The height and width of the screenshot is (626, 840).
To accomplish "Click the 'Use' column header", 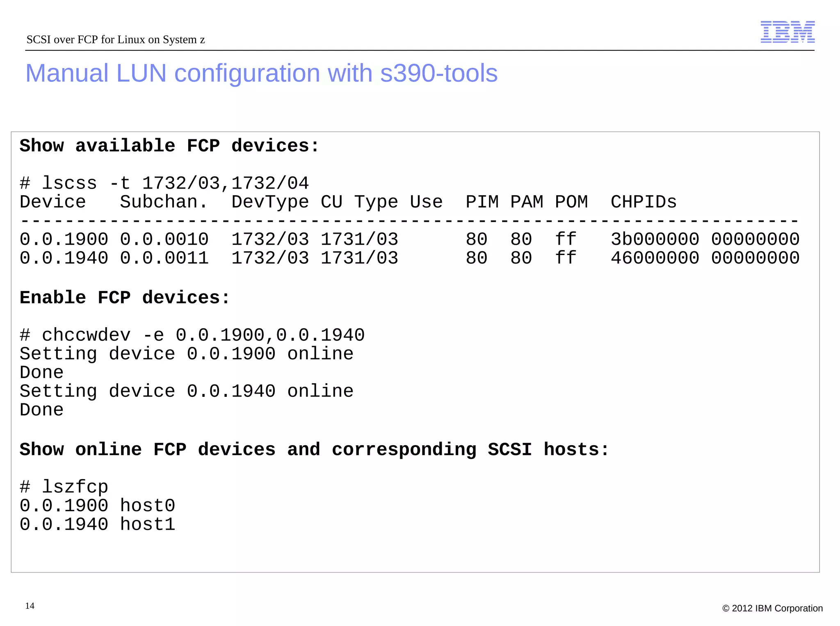I will [x=426, y=202].
